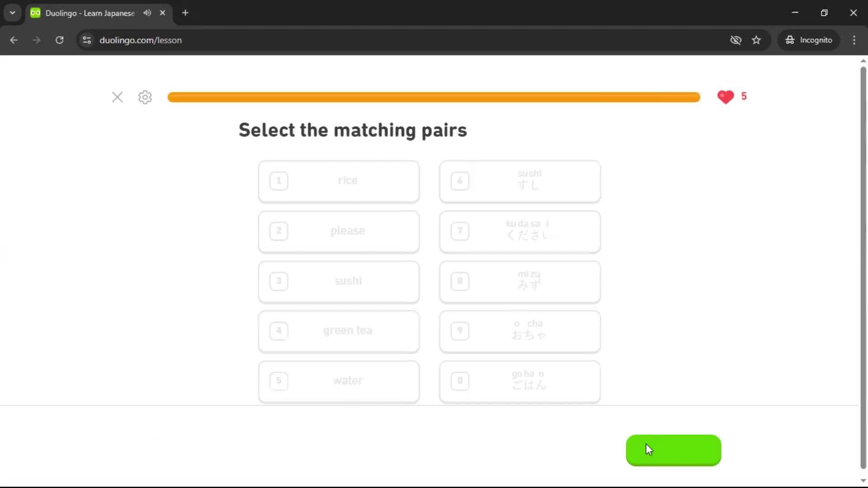
Task: Open a new browser tab
Action: pyautogui.click(x=185, y=13)
